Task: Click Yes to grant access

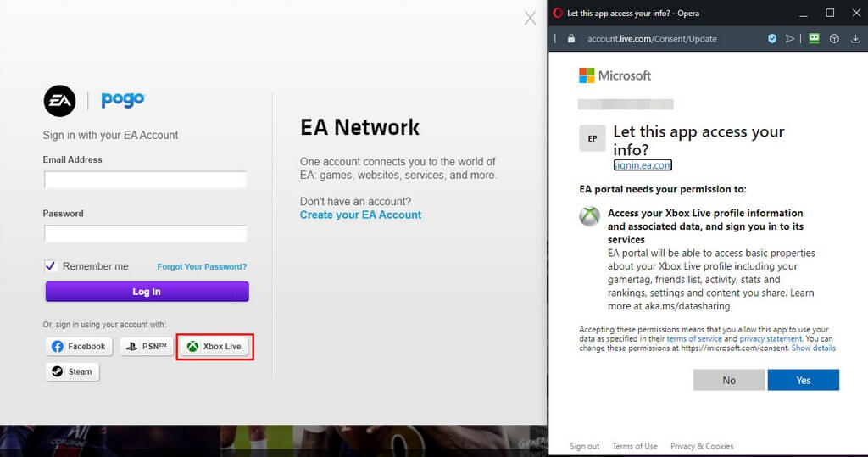Action: (804, 380)
